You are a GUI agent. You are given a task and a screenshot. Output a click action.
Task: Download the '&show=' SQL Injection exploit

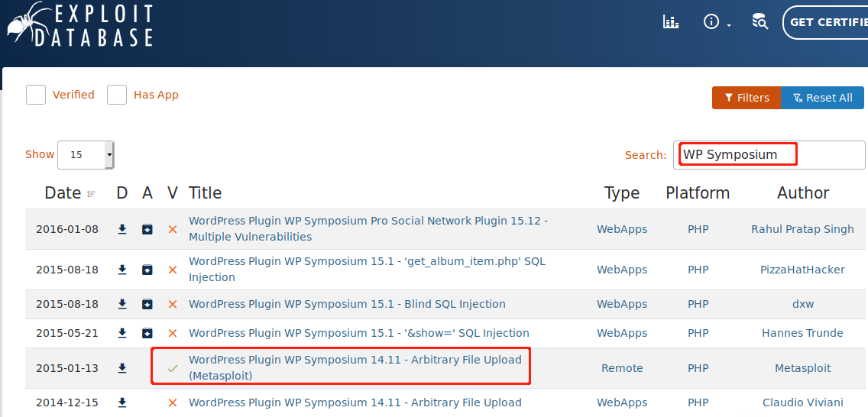click(122, 333)
